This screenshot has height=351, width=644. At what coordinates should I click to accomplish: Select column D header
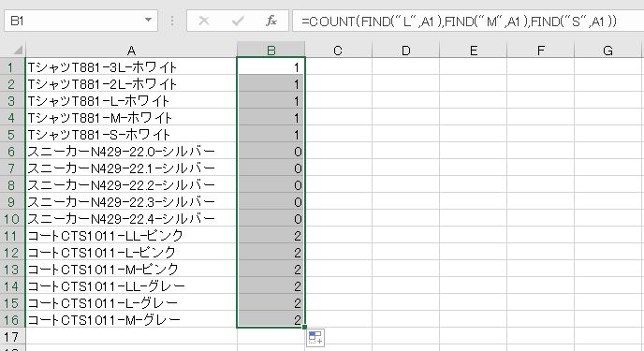pos(406,51)
